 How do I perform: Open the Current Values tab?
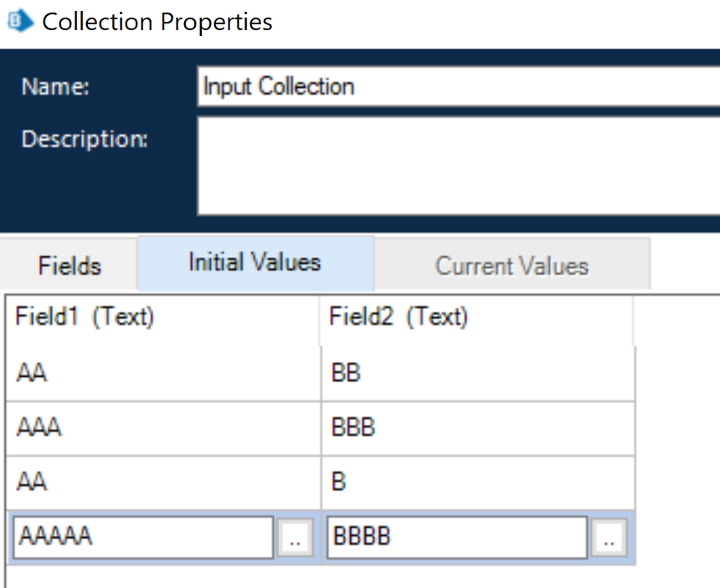pyautogui.click(x=512, y=266)
